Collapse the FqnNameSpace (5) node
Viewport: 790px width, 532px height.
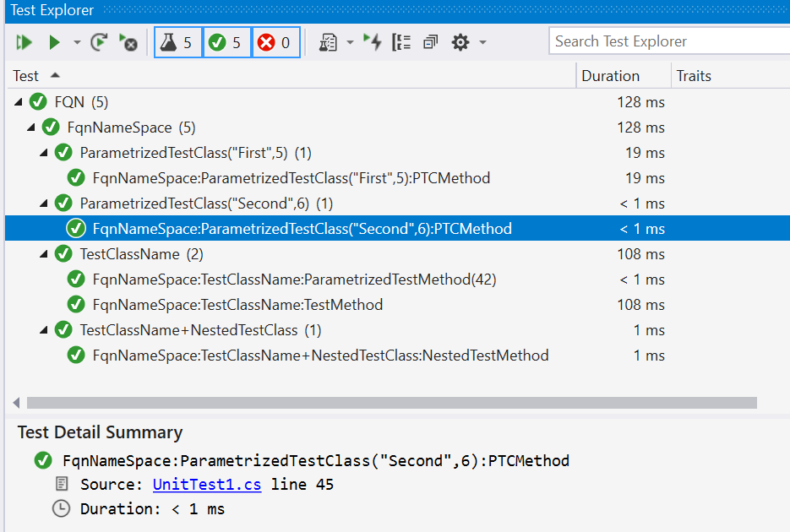[x=31, y=128]
